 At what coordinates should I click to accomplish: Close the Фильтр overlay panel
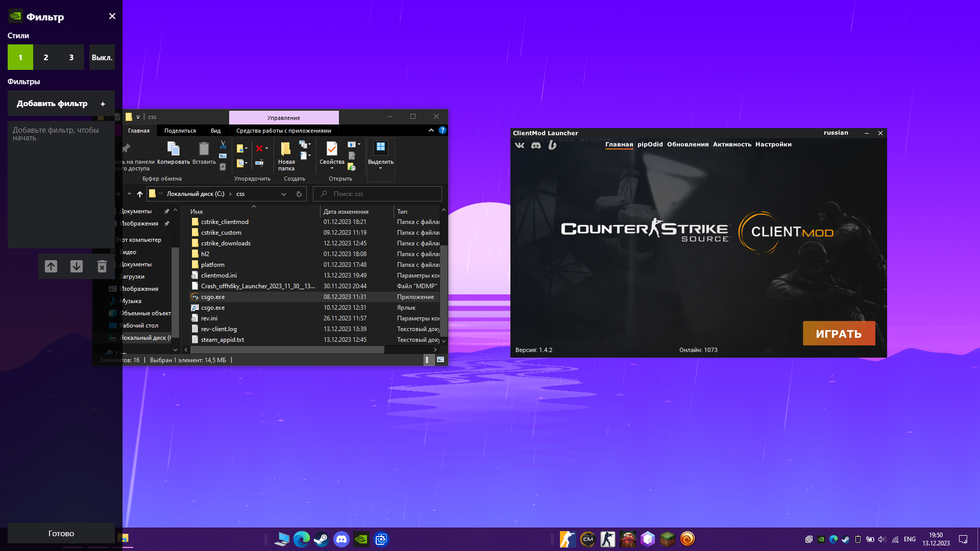point(112,16)
